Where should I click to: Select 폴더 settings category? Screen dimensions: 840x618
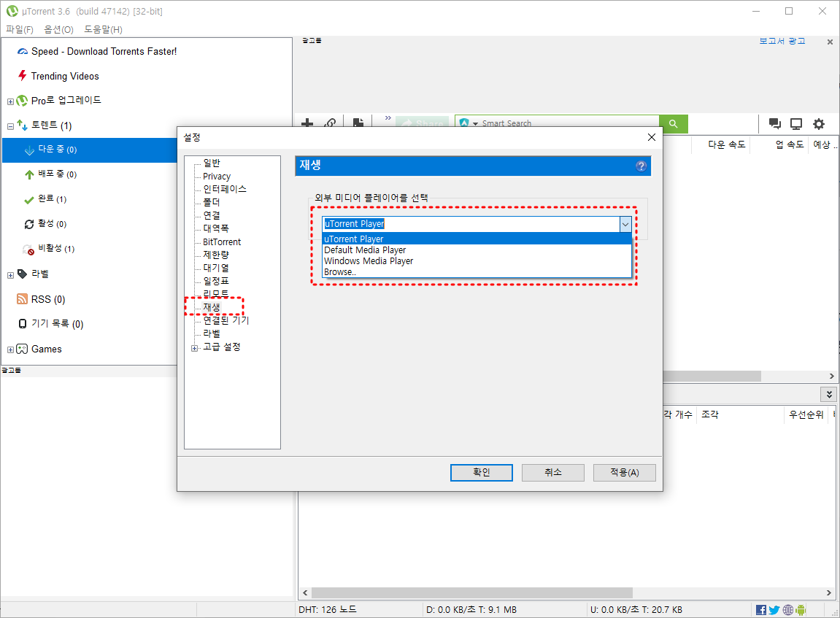pos(212,202)
